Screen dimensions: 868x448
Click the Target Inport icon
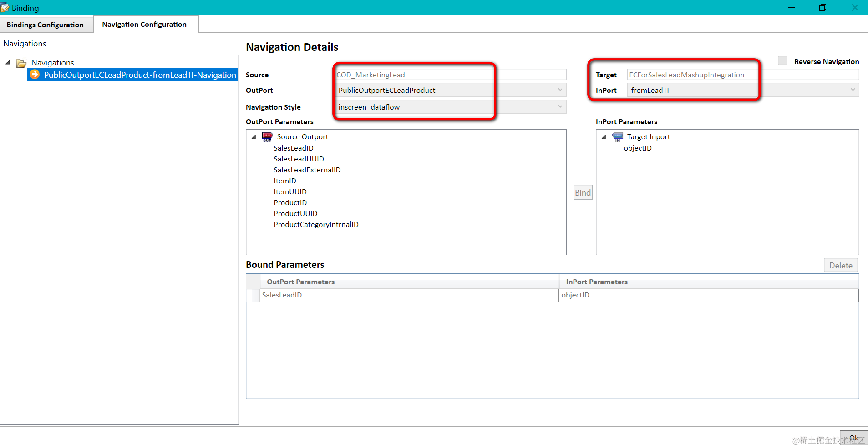pyautogui.click(x=617, y=137)
